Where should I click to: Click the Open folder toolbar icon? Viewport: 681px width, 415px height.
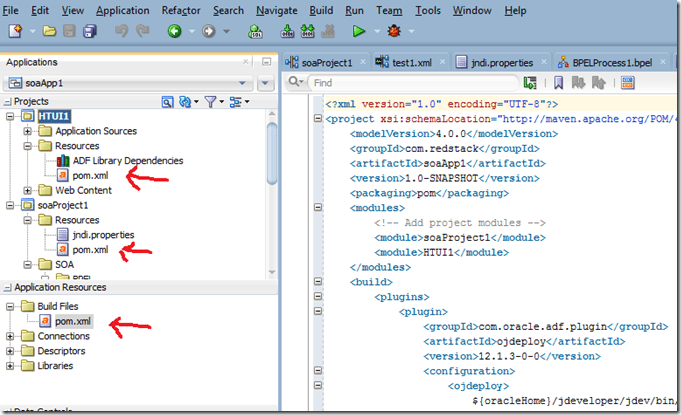(x=50, y=32)
